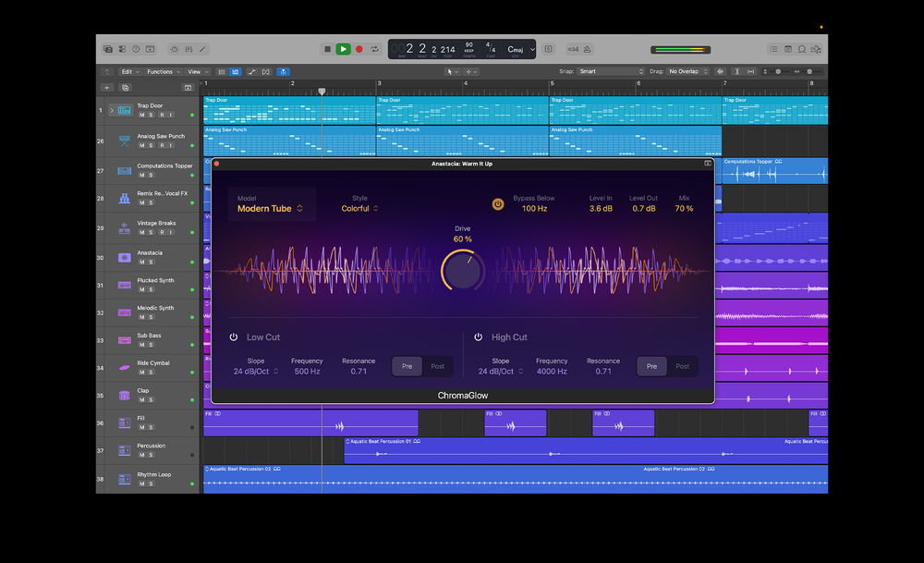Click the metronome icon
Screen dimensions: 924x563
[588, 49]
